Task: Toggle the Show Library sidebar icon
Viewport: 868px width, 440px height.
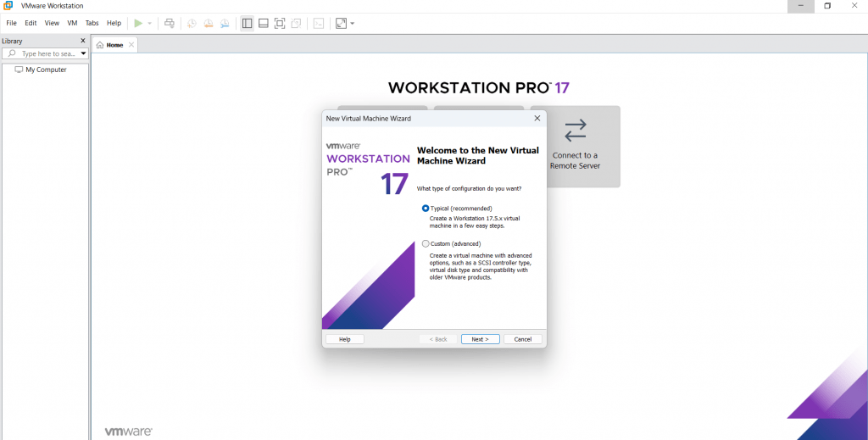Action: (247, 23)
